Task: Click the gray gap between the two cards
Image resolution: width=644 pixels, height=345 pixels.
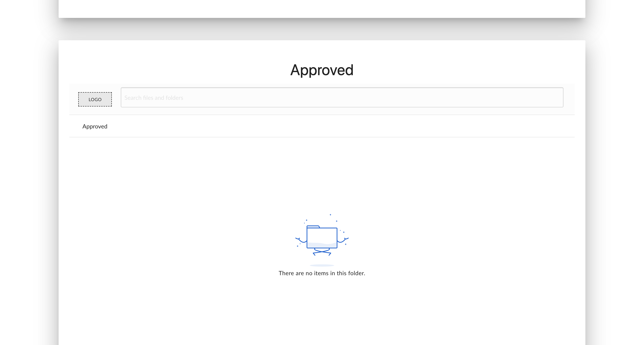Action: [x=322, y=30]
